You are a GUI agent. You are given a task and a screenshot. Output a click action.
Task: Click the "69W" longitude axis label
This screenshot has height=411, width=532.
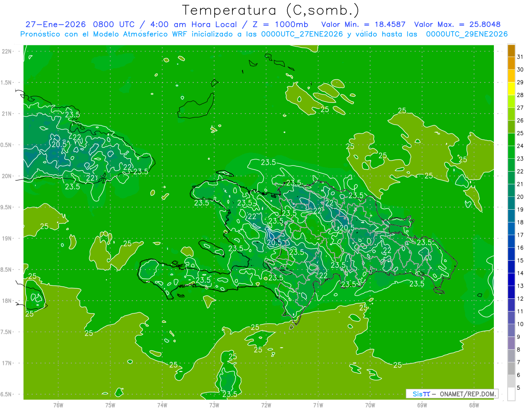(422, 405)
